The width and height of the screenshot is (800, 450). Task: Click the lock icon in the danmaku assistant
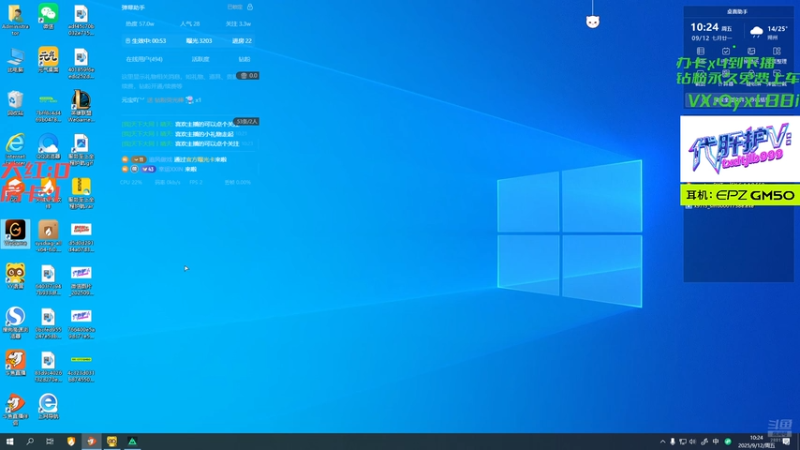250,7
